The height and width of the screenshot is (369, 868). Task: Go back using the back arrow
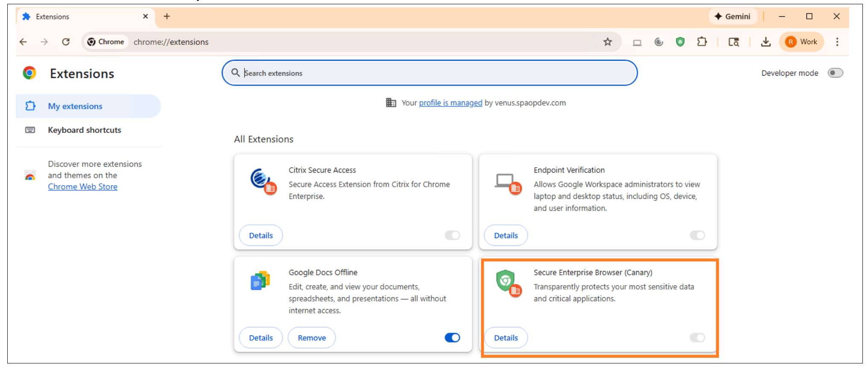pos(24,42)
